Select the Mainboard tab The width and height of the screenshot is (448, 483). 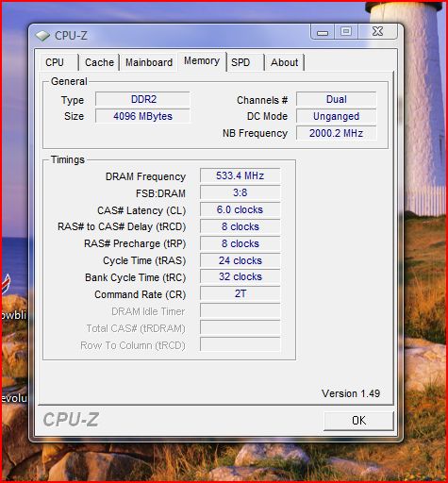[x=149, y=62]
